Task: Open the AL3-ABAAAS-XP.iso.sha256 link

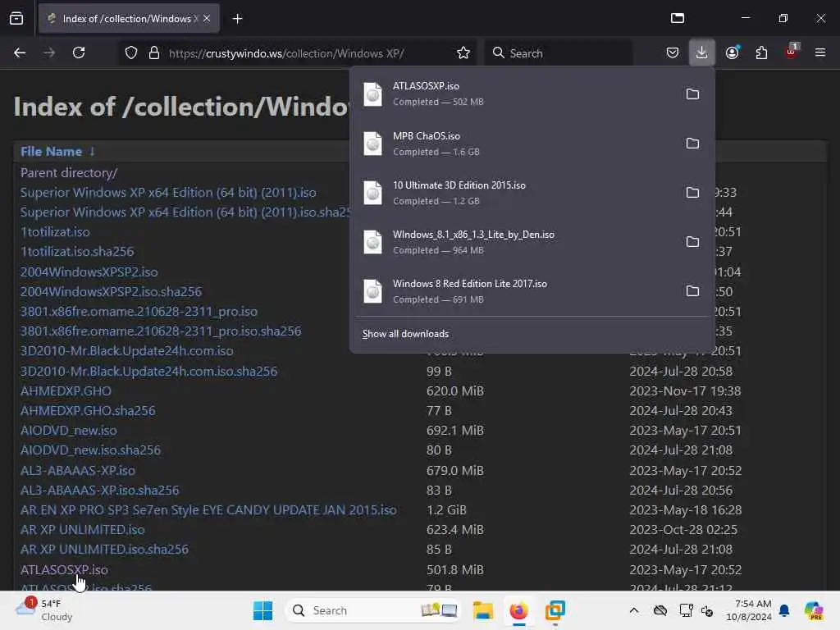Action: tap(99, 491)
